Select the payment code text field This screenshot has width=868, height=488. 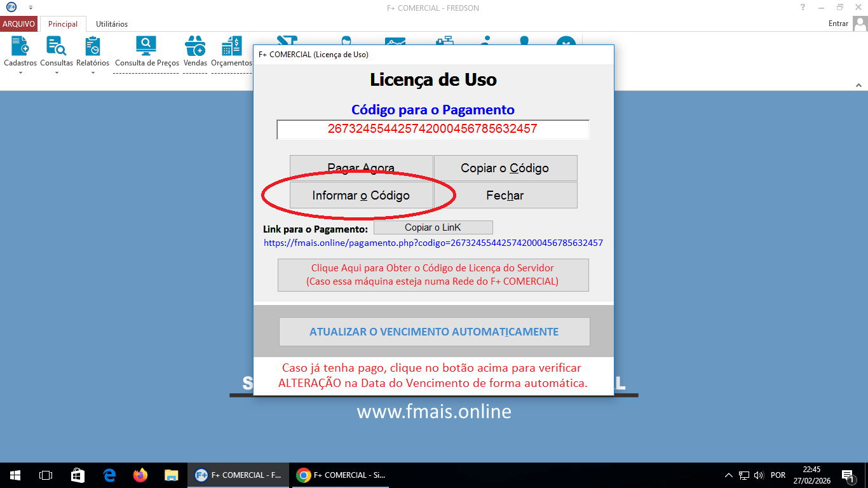coord(434,129)
